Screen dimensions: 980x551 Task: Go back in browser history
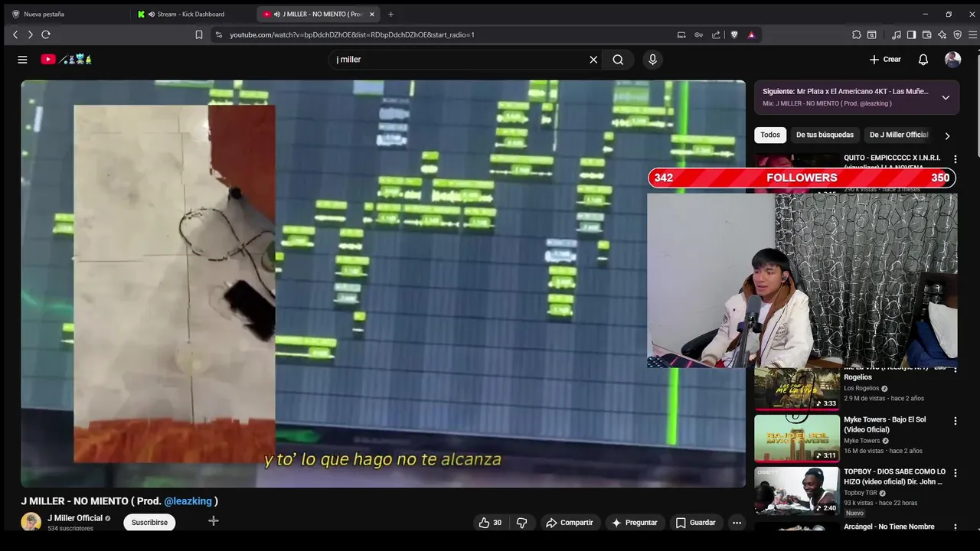click(x=15, y=34)
